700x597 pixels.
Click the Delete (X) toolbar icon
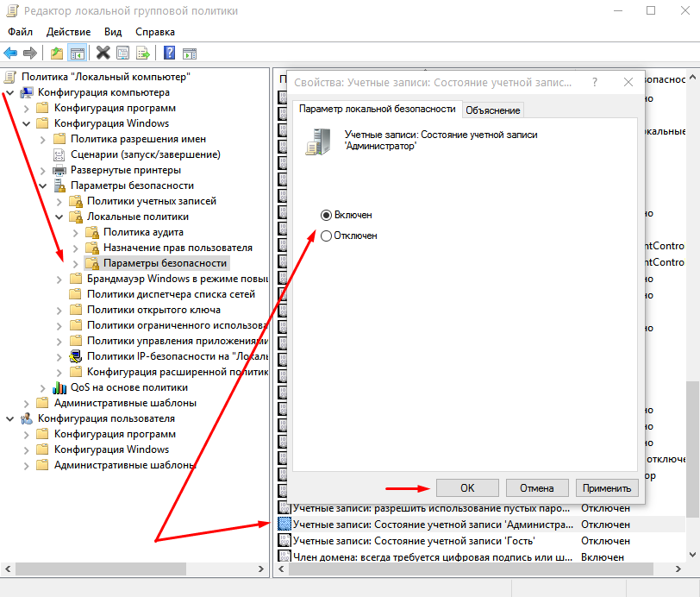(x=103, y=53)
